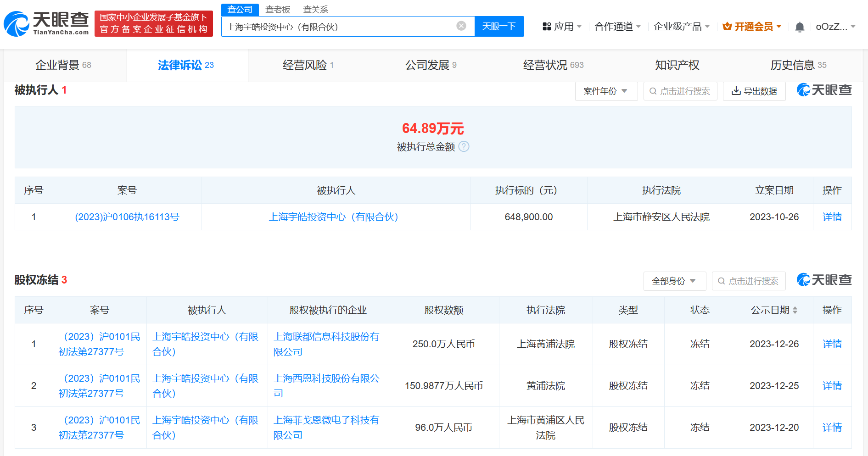The width and height of the screenshot is (868, 456).
Task: Click the 上海黄浦法院 cell
Action: point(546,344)
